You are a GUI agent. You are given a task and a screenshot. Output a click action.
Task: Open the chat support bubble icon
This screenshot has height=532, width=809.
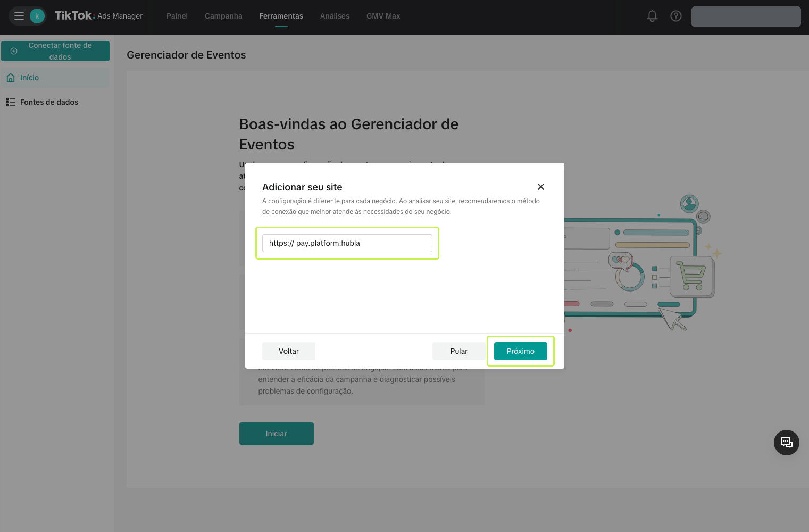point(787,443)
